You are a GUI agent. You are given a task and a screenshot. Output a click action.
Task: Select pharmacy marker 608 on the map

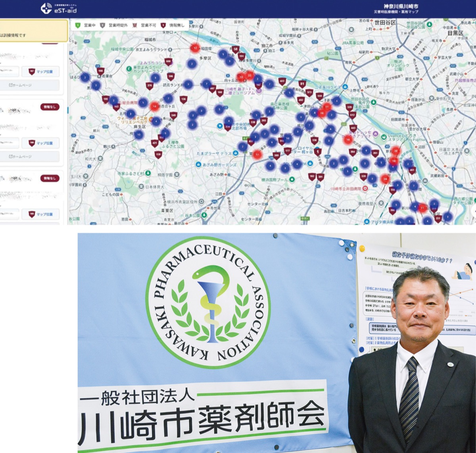coord(168,62)
